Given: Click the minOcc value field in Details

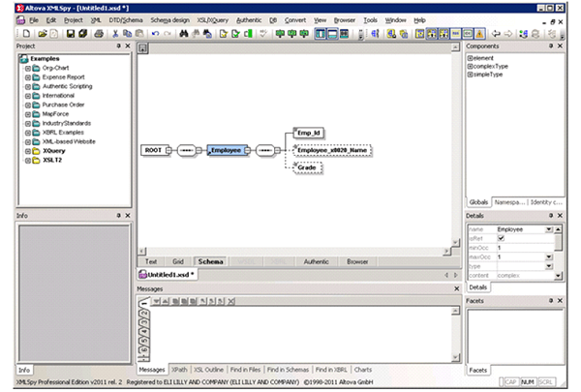Looking at the screenshot, I should (x=524, y=248).
